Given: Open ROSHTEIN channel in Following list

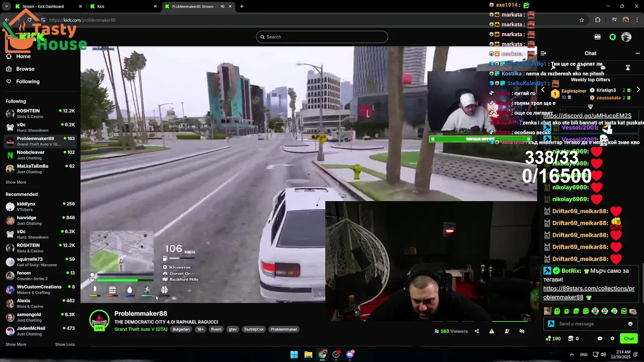Looking at the screenshot, I should (x=40, y=114).
